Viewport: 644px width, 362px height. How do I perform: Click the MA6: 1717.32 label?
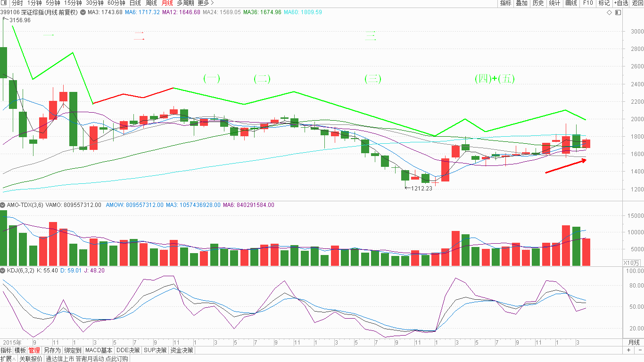click(x=142, y=12)
